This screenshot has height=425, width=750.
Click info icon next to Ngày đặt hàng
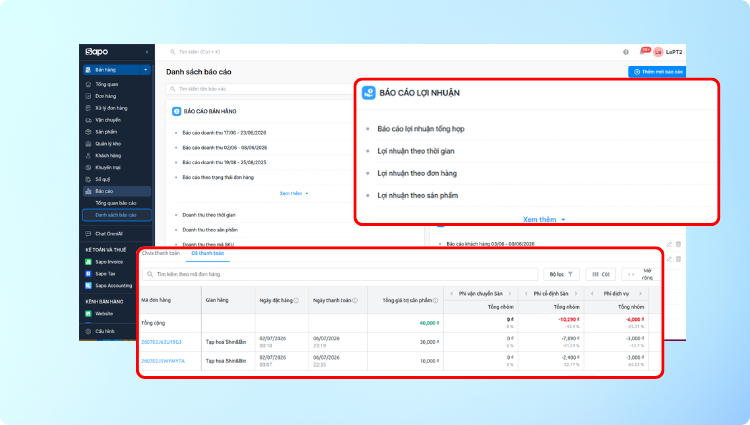click(x=296, y=301)
